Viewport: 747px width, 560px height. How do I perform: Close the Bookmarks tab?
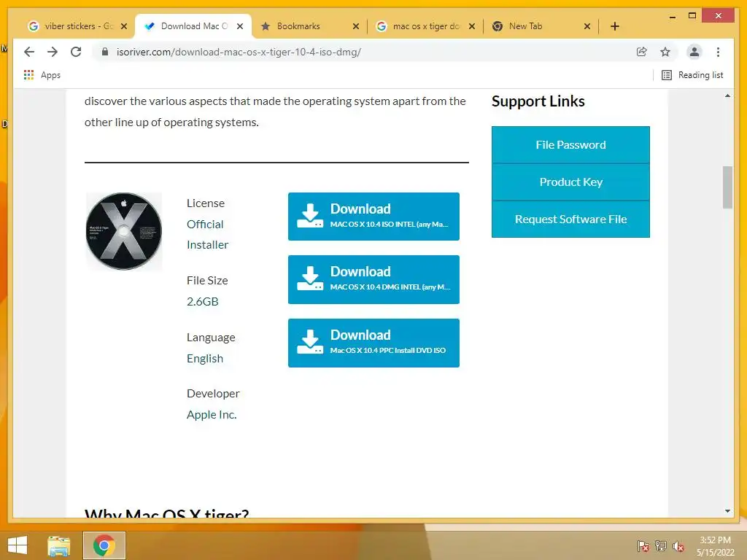coord(356,26)
